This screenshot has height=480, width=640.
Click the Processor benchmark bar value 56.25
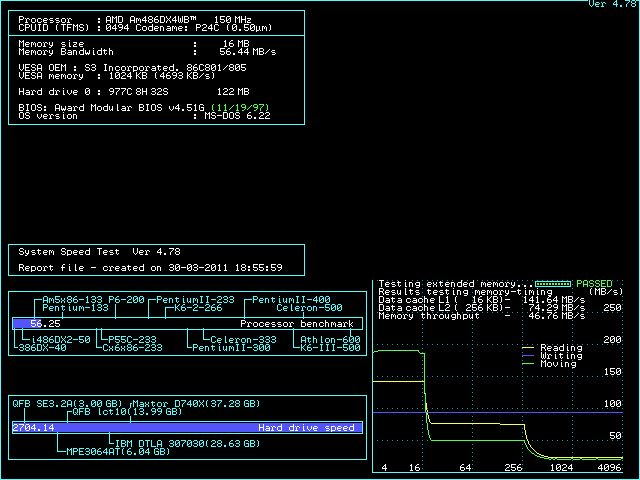tap(45, 324)
